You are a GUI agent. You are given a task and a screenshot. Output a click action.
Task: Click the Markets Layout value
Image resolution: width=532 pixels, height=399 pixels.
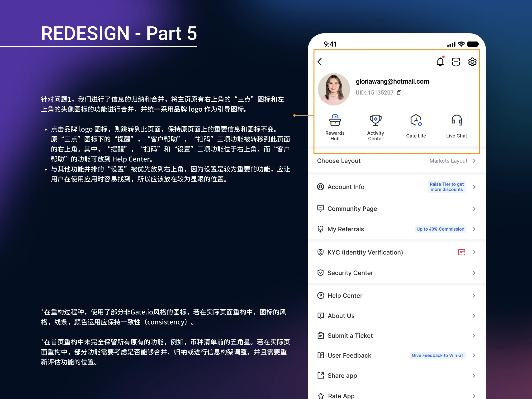[x=448, y=161]
